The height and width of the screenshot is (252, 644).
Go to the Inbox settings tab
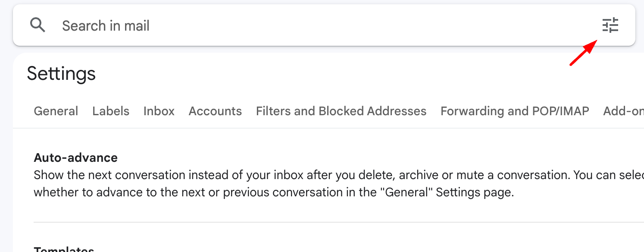point(159,111)
